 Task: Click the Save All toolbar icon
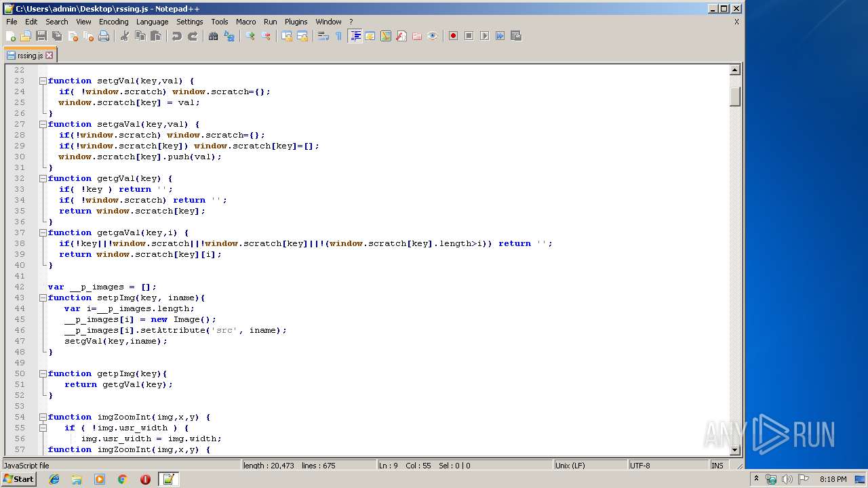57,36
